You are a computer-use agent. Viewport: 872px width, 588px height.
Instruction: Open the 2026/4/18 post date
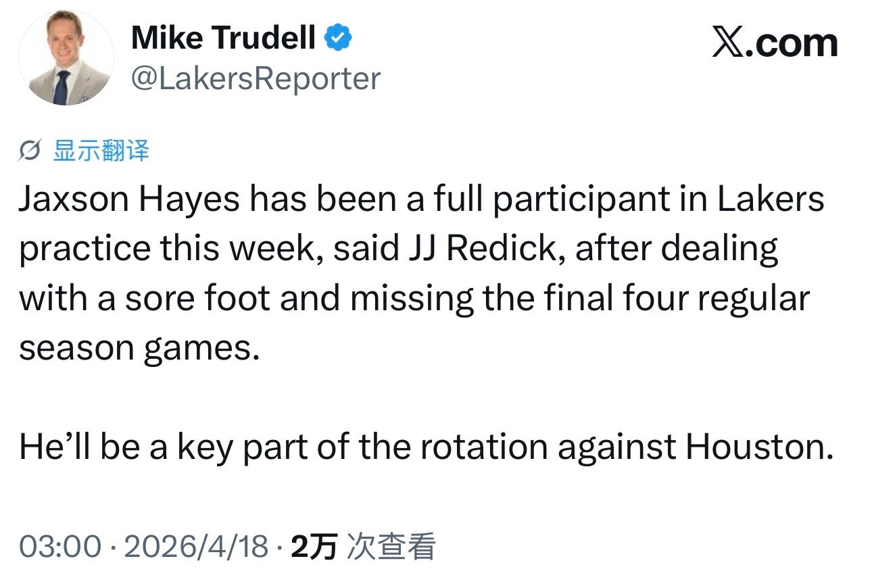(x=197, y=546)
